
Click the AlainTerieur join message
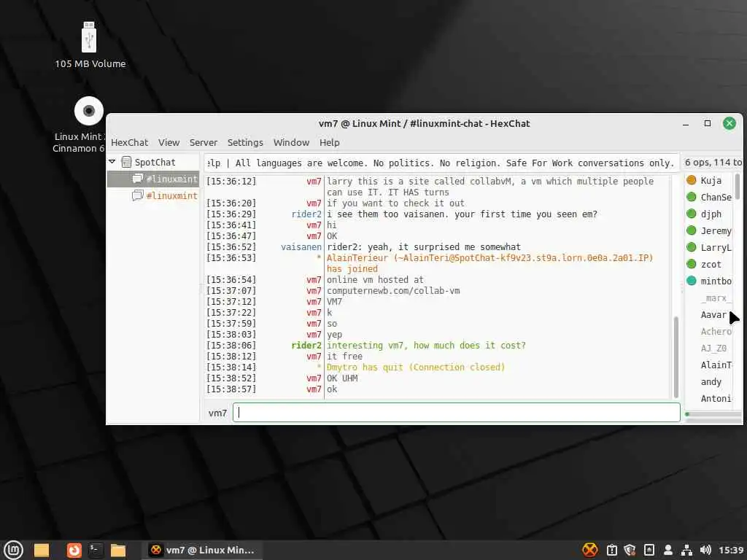coord(489,263)
